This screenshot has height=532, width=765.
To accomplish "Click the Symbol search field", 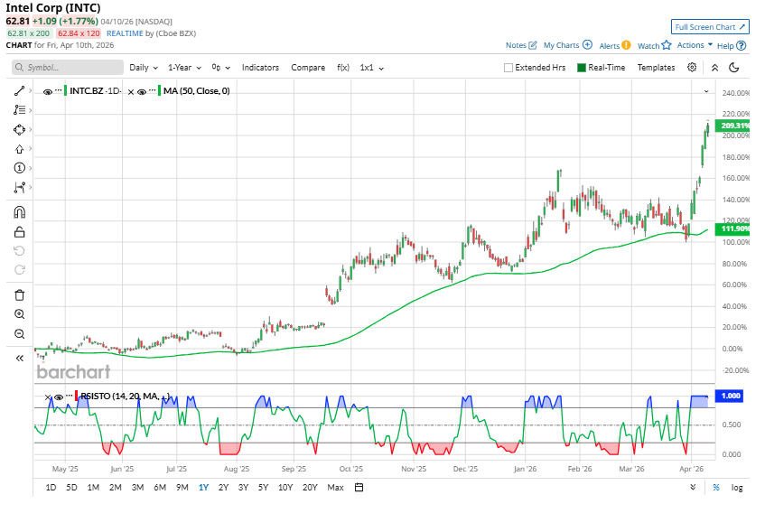I will 68,68.
